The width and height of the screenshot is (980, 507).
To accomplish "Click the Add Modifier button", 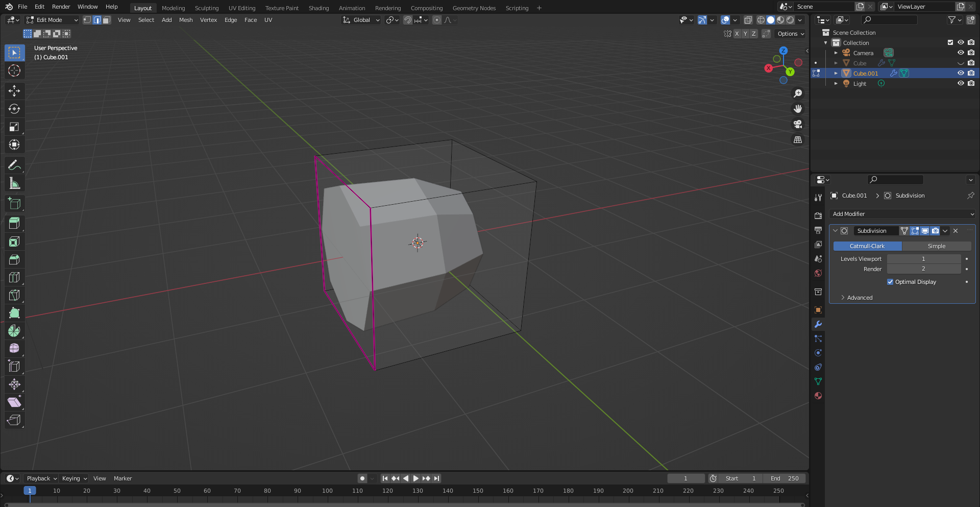I will (x=902, y=214).
